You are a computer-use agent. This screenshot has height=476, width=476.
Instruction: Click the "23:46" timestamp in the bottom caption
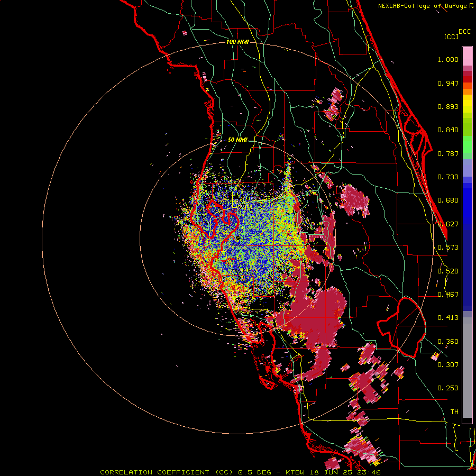[x=369, y=472]
